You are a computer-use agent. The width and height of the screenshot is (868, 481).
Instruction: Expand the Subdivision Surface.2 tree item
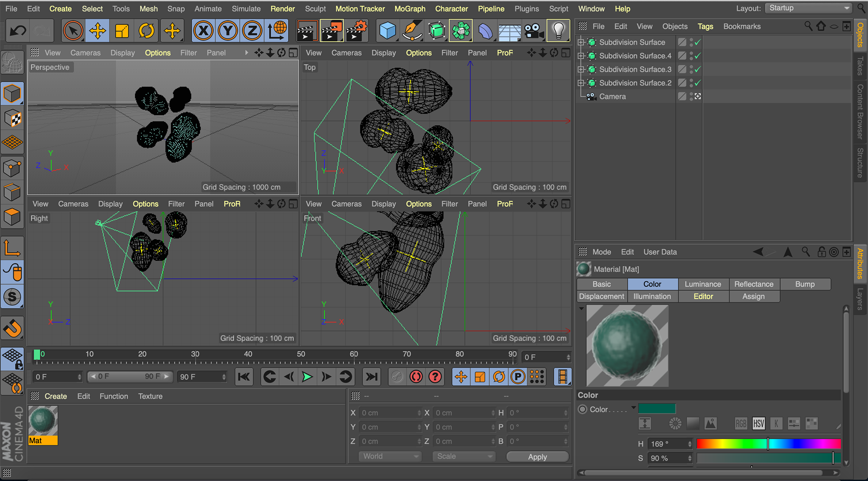581,83
